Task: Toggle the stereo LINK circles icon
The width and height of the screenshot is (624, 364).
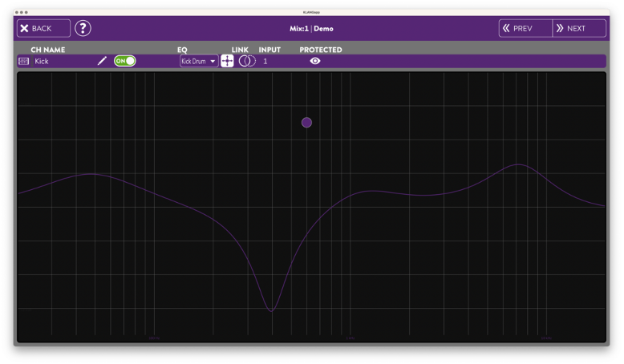Action: [x=247, y=61]
